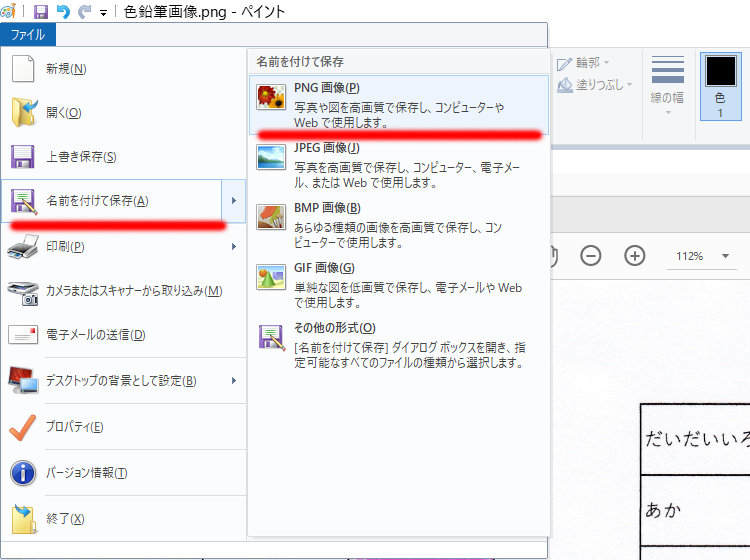Open プロパティ(E) menu entry
The width and height of the screenshot is (750, 560).
coord(123,427)
